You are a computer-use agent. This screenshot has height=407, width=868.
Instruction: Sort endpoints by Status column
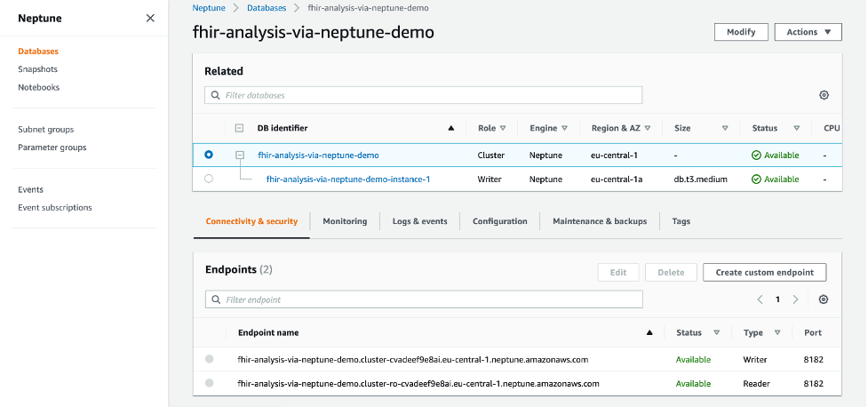pyautogui.click(x=716, y=333)
